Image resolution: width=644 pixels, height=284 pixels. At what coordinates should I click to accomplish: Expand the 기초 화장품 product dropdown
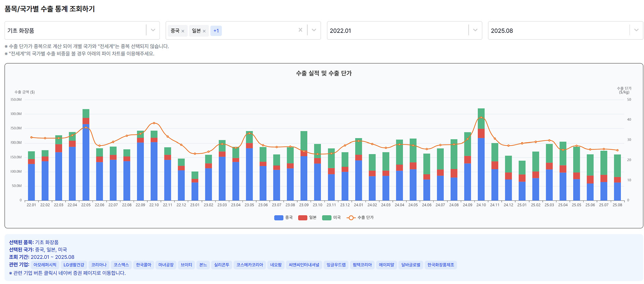pyautogui.click(x=153, y=30)
